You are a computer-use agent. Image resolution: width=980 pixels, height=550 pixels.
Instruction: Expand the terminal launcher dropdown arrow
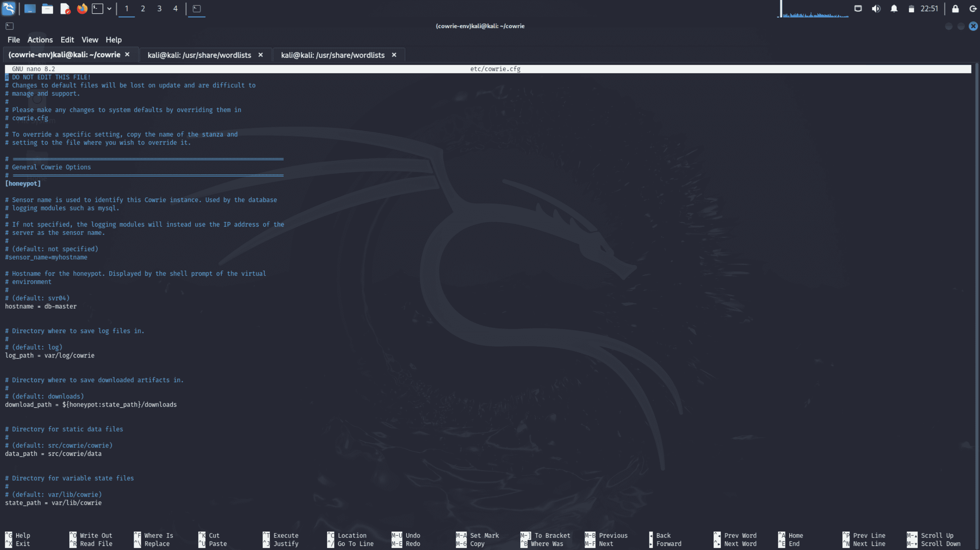109,8
